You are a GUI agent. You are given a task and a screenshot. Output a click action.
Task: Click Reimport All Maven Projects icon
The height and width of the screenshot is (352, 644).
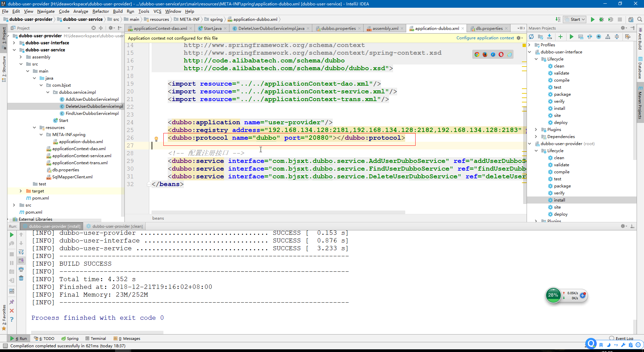531,37
